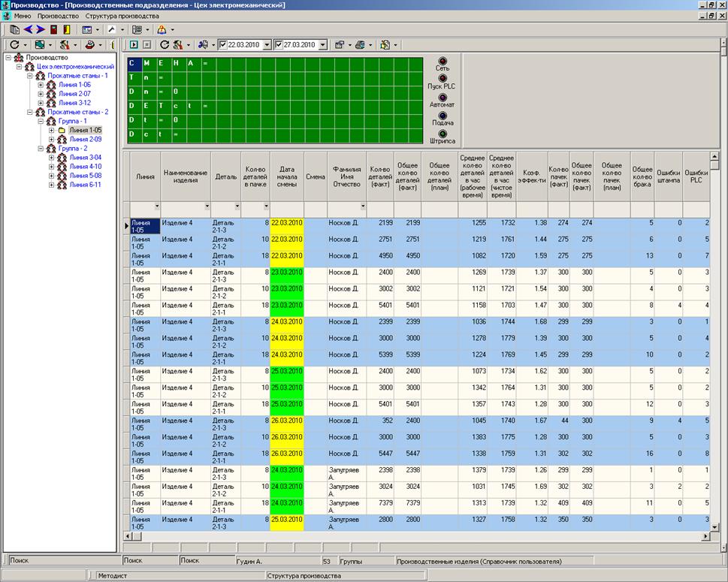Click the yellow export document icon

pyautogui.click(x=385, y=44)
